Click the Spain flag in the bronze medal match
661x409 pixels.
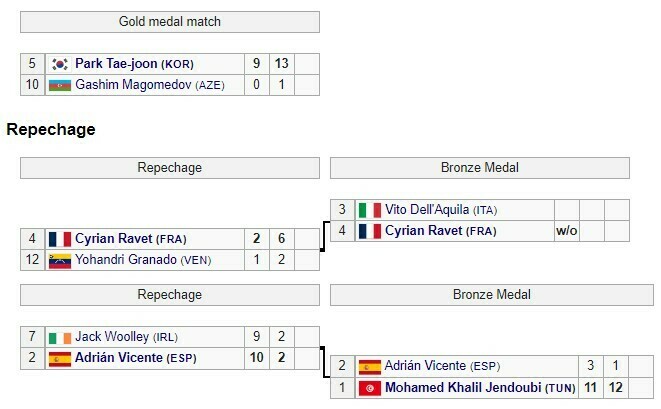click(x=370, y=366)
